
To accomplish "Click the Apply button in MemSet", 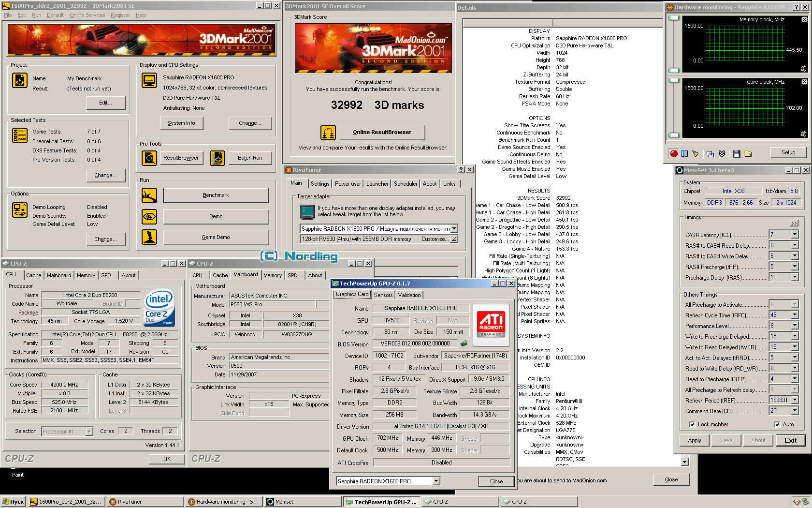I will (695, 440).
